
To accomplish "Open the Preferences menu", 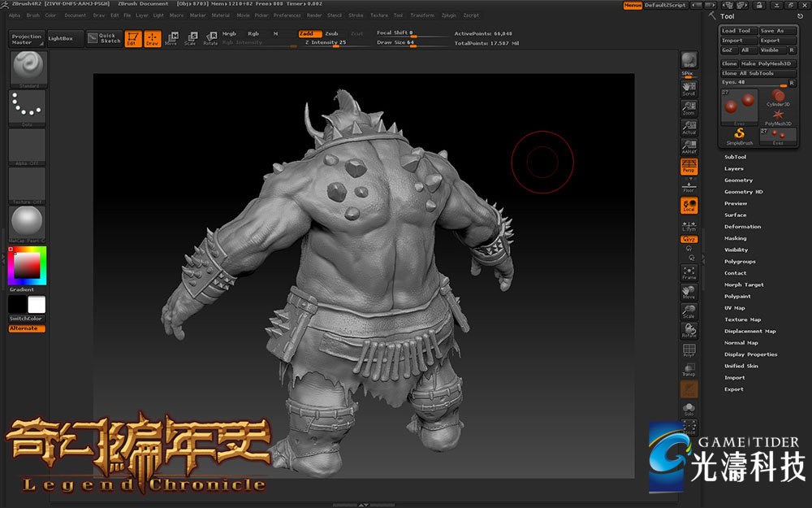I will [287, 15].
